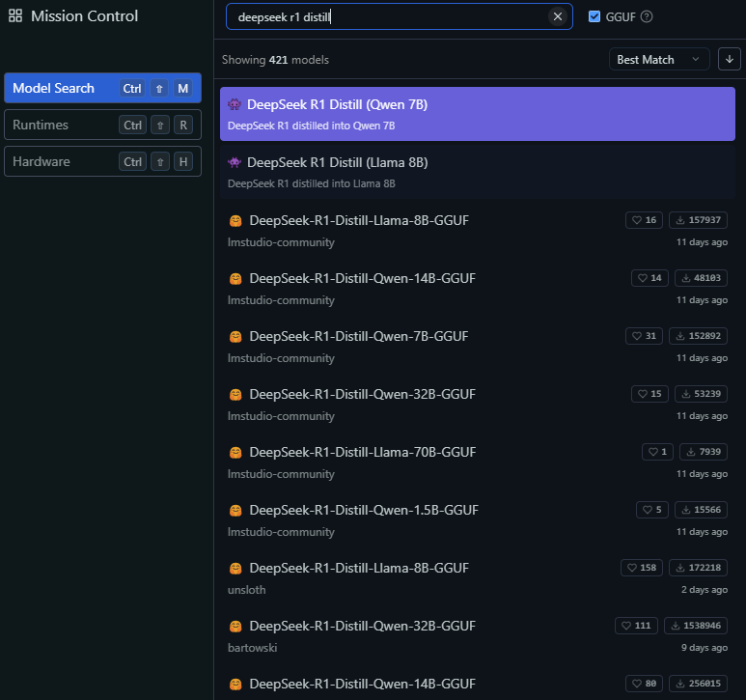The width and height of the screenshot is (746, 700).
Task: Click the 7939 downloads badge
Action: coord(704,452)
